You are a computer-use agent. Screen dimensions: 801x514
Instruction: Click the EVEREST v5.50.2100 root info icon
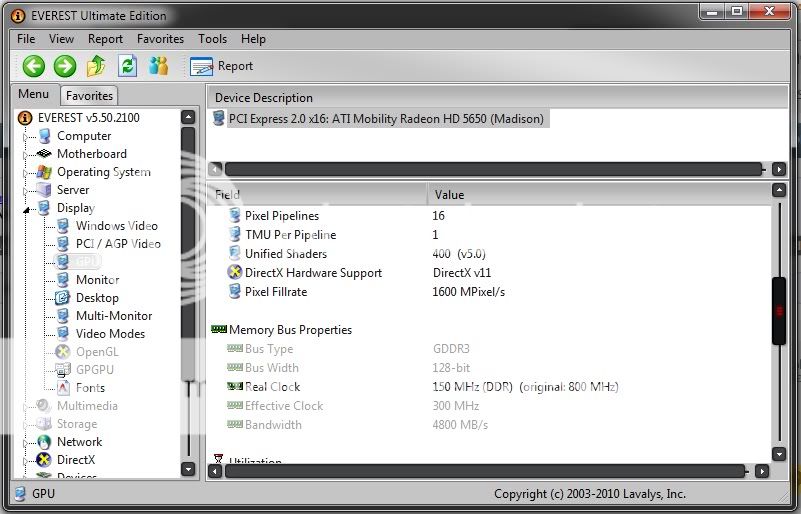[x=25, y=118]
